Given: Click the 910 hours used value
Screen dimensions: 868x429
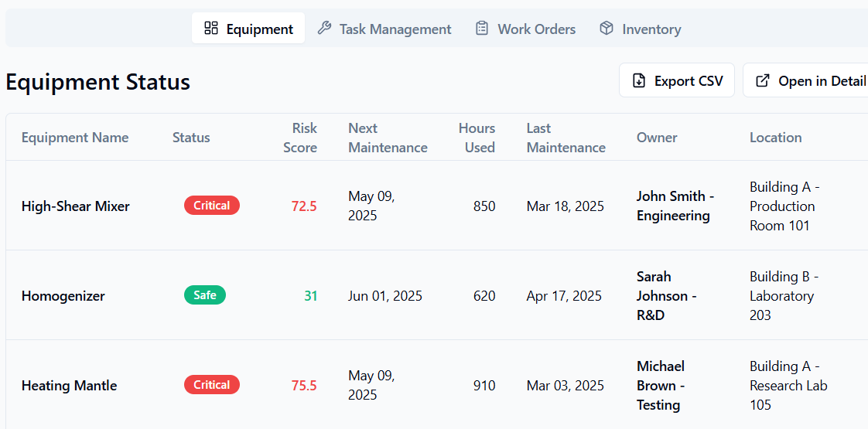Looking at the screenshot, I should click(x=484, y=385).
